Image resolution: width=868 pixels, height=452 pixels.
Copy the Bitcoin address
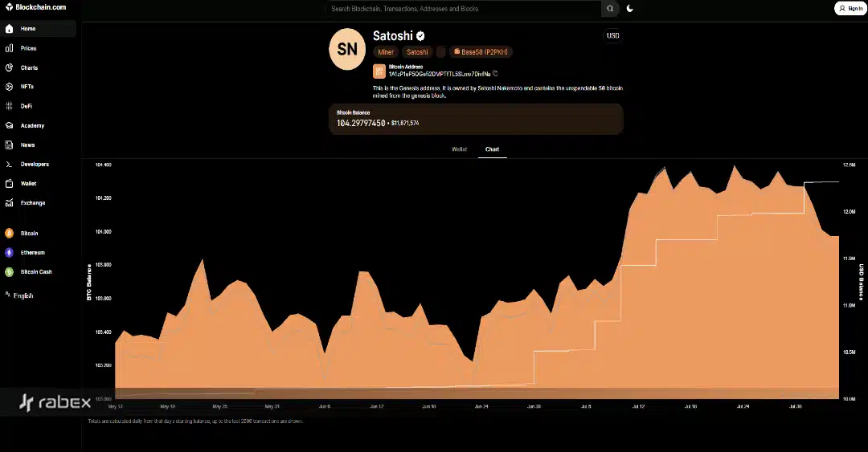(495, 74)
